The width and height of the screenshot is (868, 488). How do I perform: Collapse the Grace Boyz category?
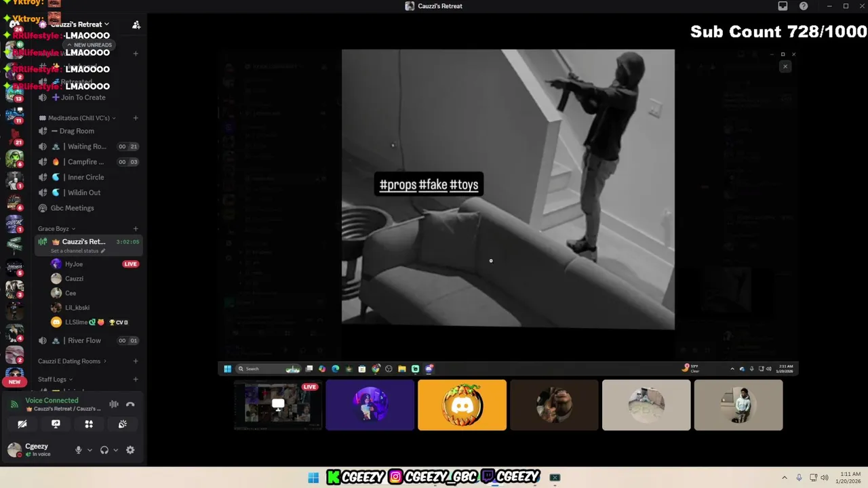coord(56,229)
